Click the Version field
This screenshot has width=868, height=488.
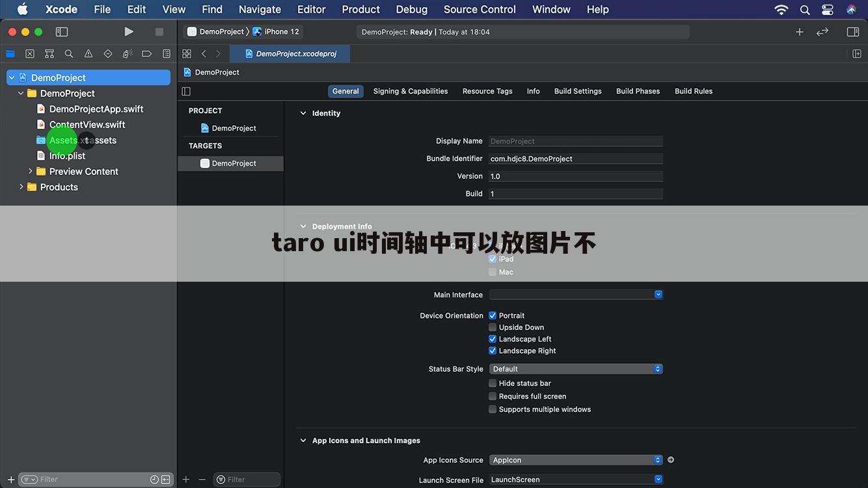576,176
